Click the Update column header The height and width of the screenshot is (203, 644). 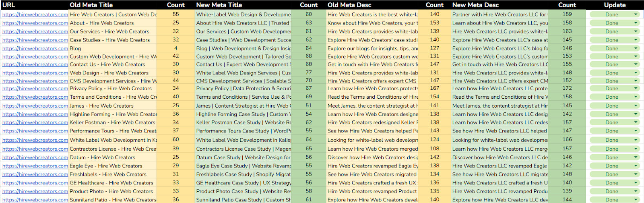(615, 5)
